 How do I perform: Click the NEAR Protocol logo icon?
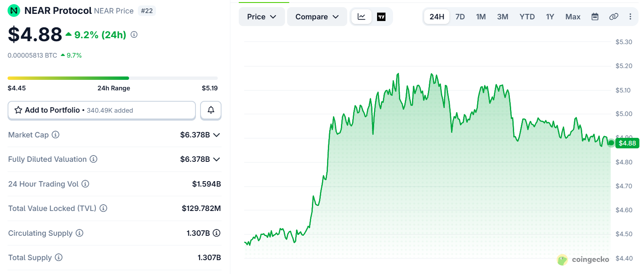coord(14,11)
